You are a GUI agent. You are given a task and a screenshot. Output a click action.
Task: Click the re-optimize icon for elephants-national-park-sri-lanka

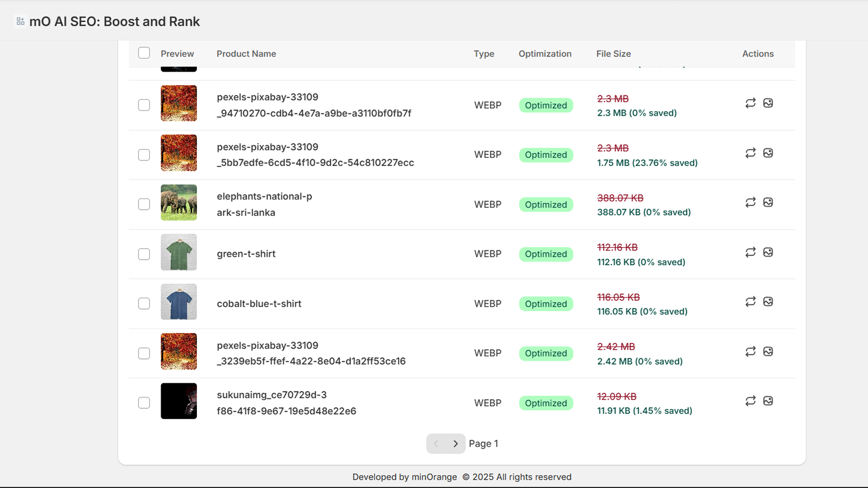click(x=750, y=202)
